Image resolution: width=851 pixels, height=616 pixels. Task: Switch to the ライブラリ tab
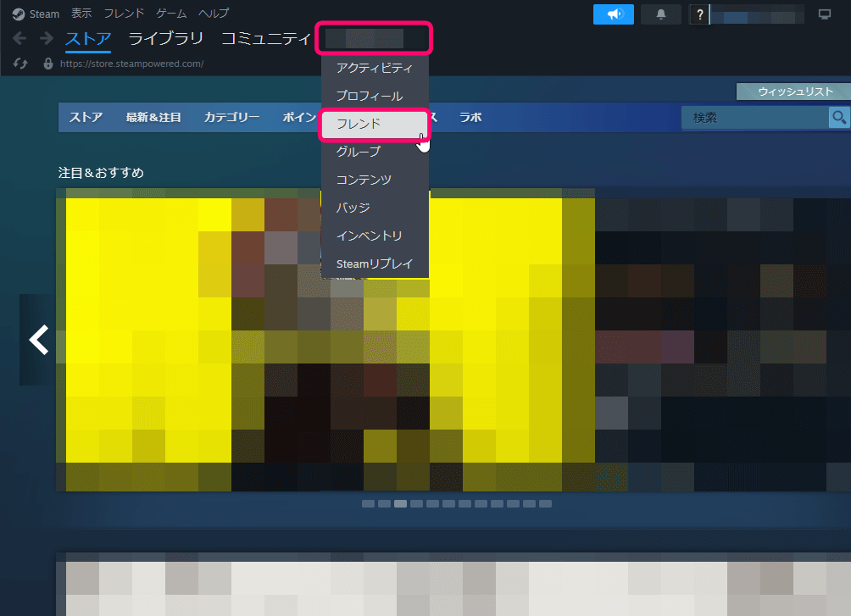(165, 38)
